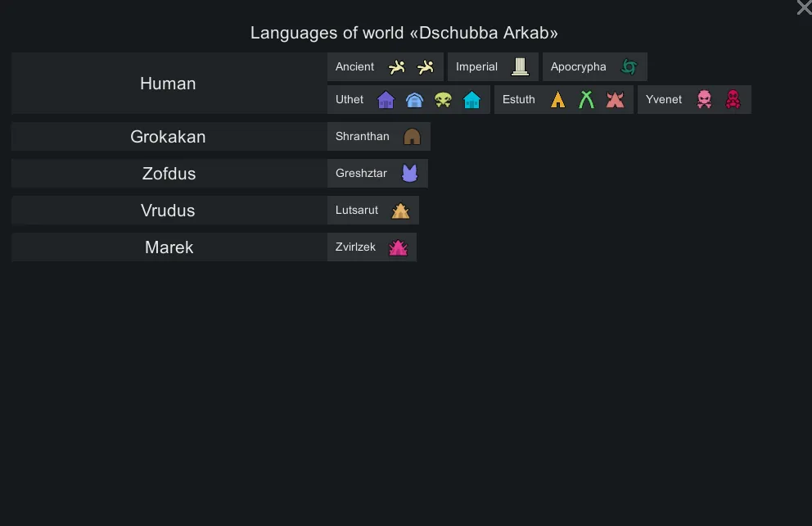Click the crimson skull icon in Yvenet
The height and width of the screenshot is (526, 812).
point(733,100)
